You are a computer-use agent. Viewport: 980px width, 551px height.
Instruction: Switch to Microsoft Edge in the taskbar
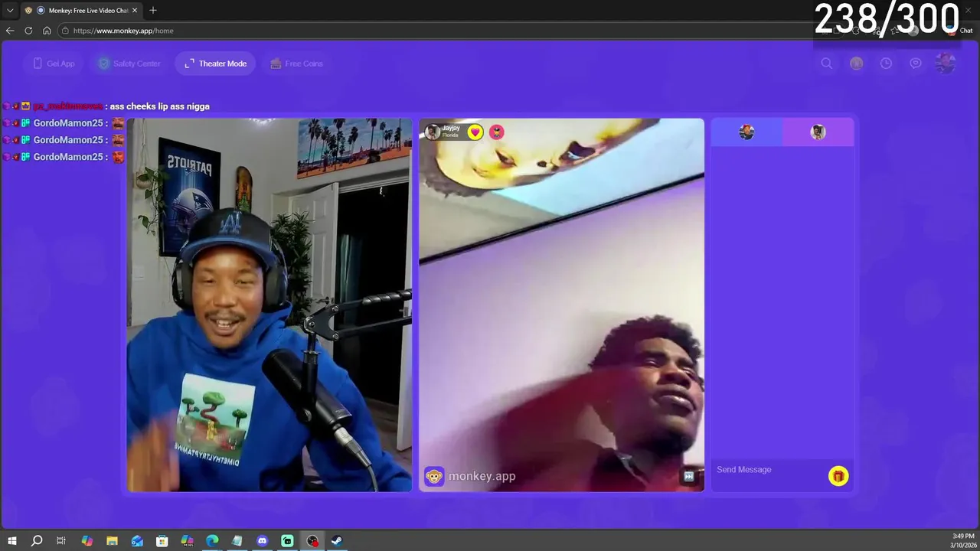pos(212,541)
